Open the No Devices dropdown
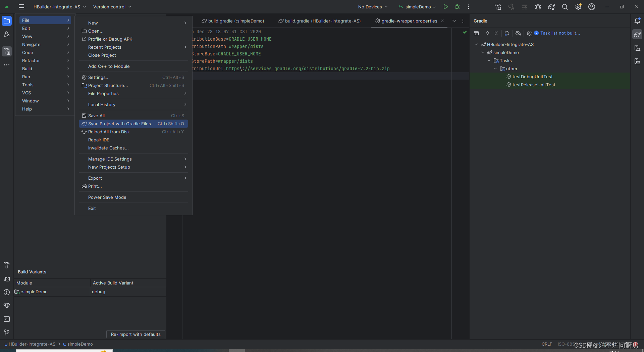The height and width of the screenshot is (352, 644). point(372,7)
